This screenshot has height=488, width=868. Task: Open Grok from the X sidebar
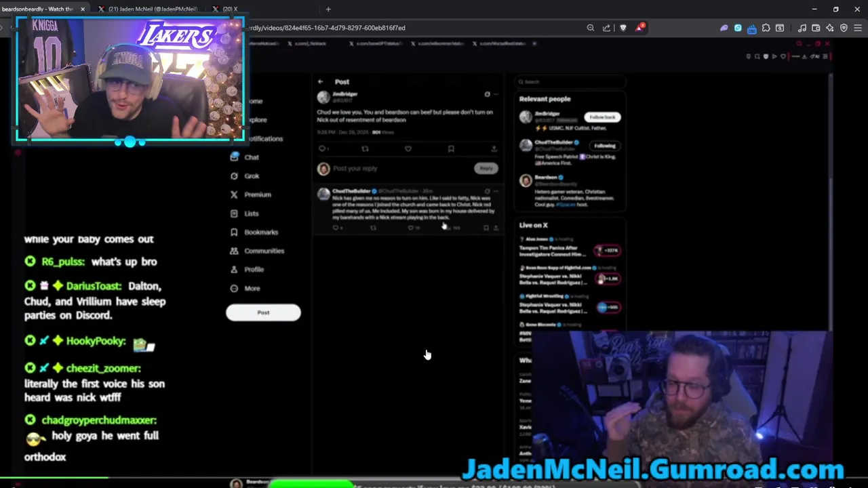245,176
